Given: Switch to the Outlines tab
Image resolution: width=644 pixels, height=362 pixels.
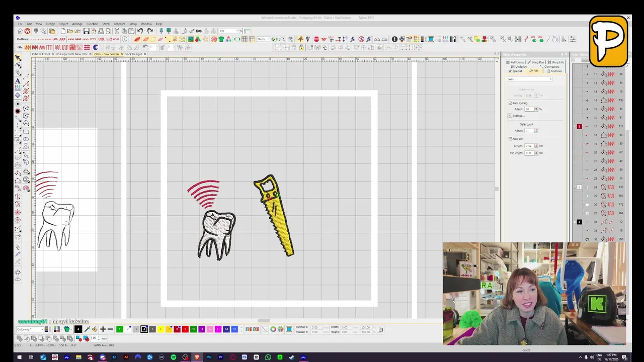Looking at the screenshot, I should tap(554, 71).
